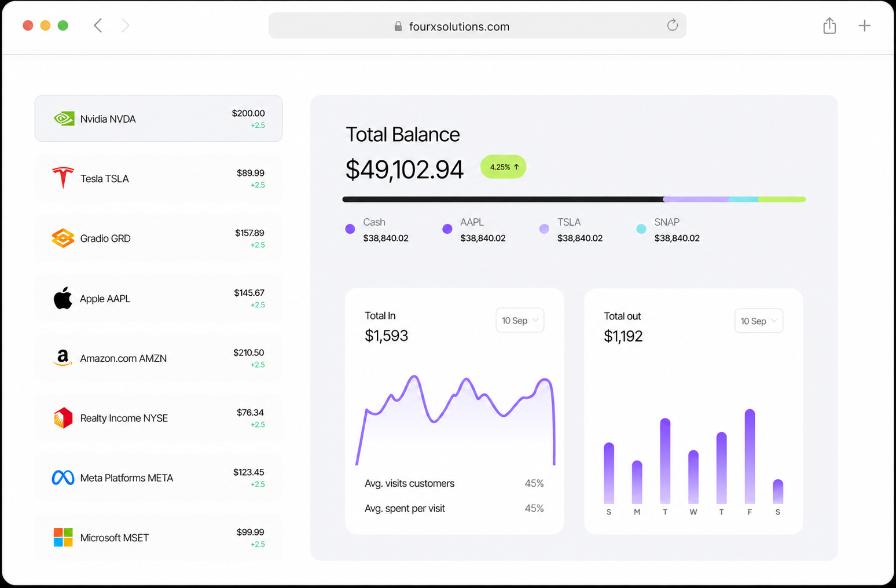Click the Realty Income logo icon
The height and width of the screenshot is (588, 896).
pos(63,418)
